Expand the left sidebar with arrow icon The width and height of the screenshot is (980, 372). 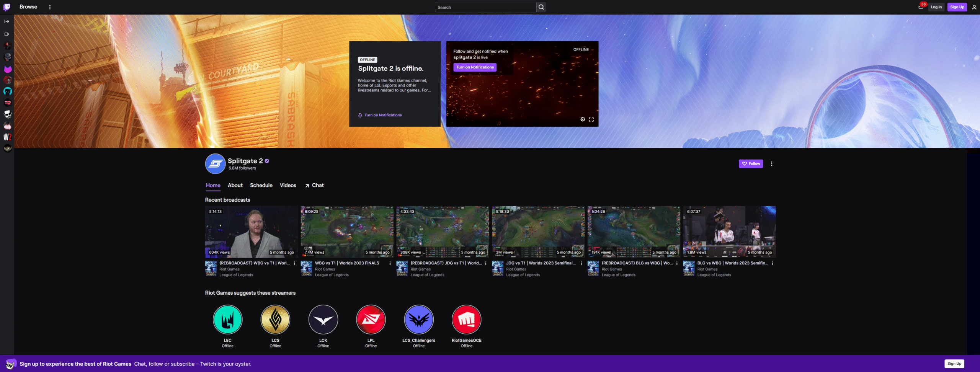click(x=7, y=21)
